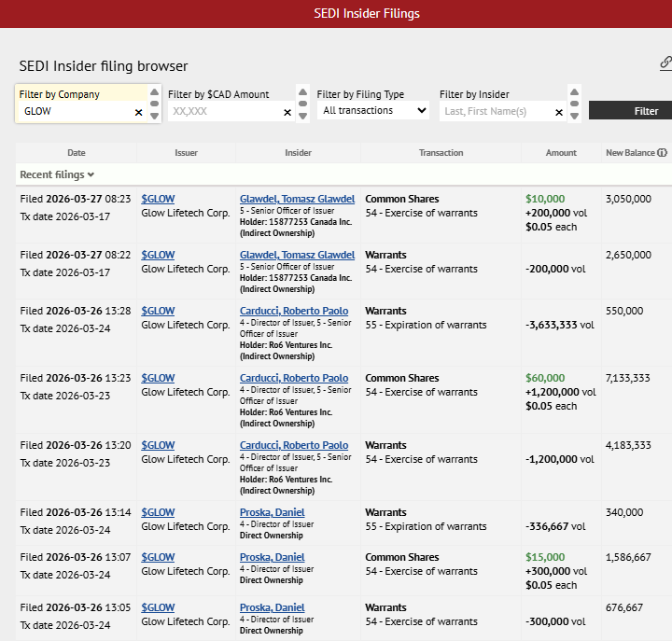This screenshot has width=672, height=641.
Task: Open Proska, Daniel link in 13:07 row
Action: point(273,557)
